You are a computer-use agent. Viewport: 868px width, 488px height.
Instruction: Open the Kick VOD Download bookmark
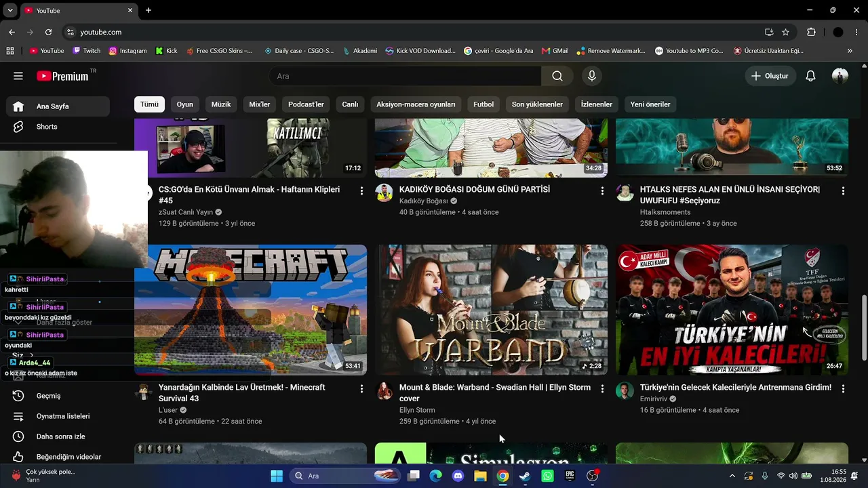[x=420, y=51]
